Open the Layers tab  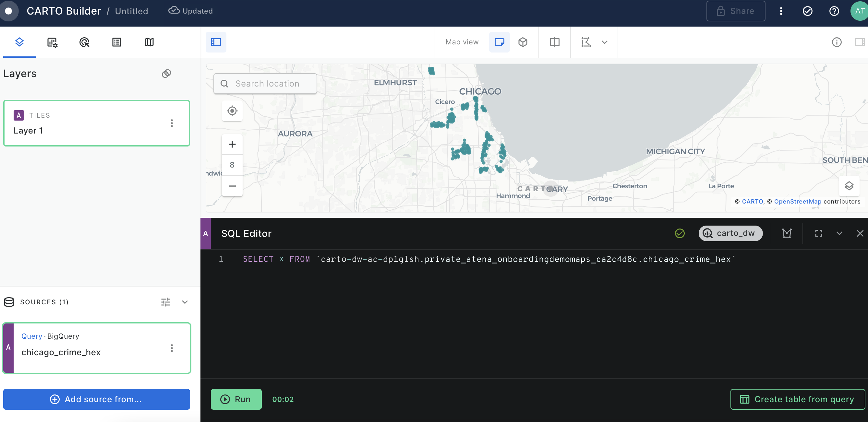(x=19, y=42)
